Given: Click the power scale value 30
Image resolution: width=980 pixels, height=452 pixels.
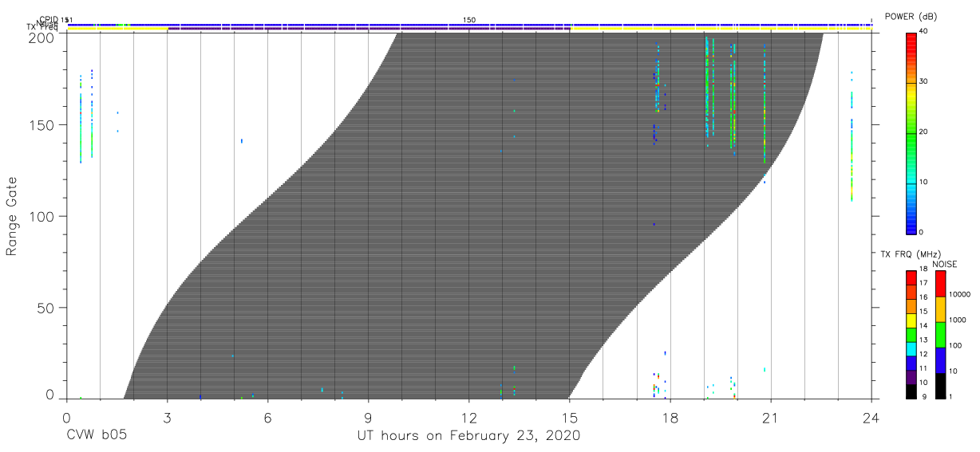Looking at the screenshot, I should pyautogui.click(x=925, y=82).
